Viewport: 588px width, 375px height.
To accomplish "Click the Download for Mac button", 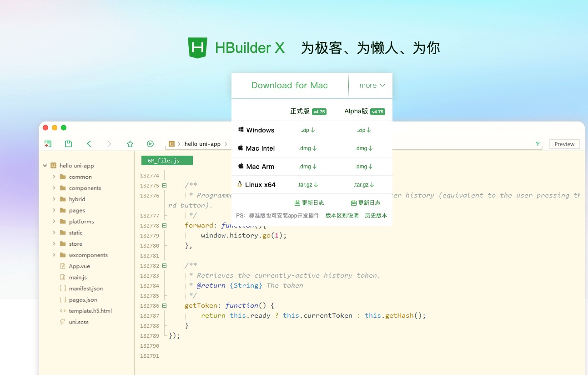I will pyautogui.click(x=290, y=85).
